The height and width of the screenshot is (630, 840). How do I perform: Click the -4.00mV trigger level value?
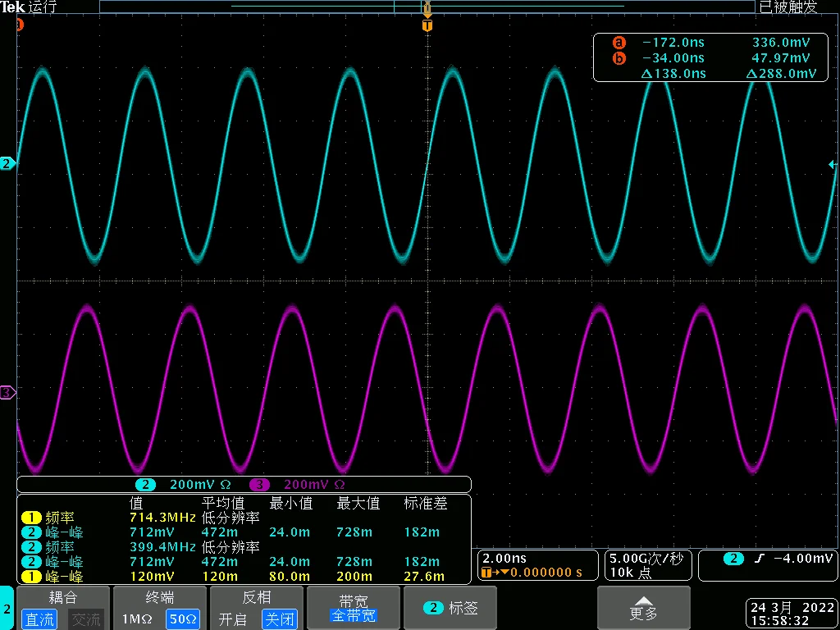(x=803, y=559)
